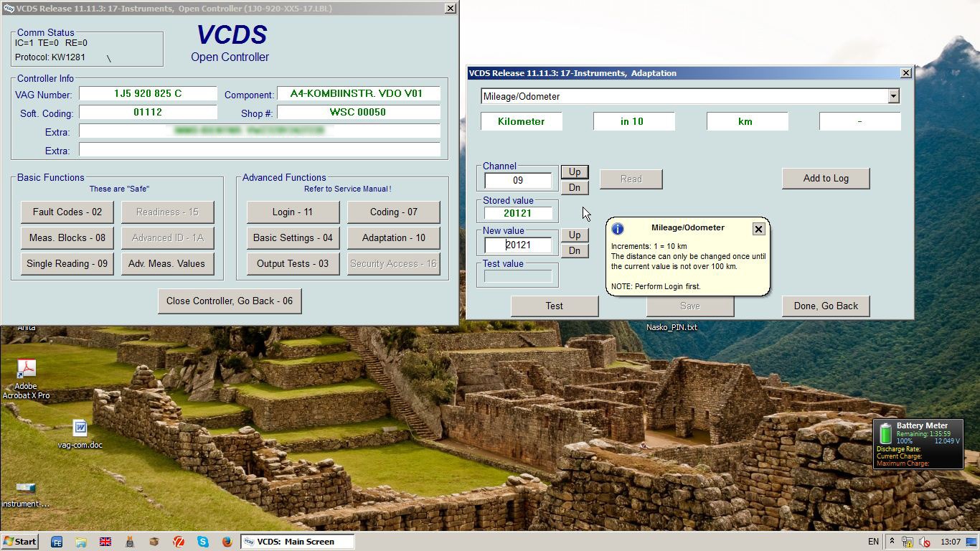Click the Done, Go Back button

(x=825, y=306)
